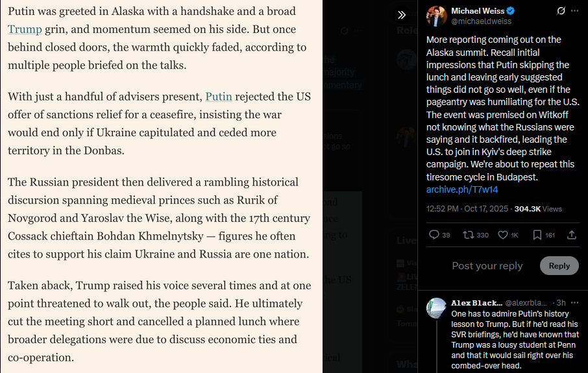Click the Putin link in the article
This screenshot has height=373, width=588.
click(x=219, y=97)
